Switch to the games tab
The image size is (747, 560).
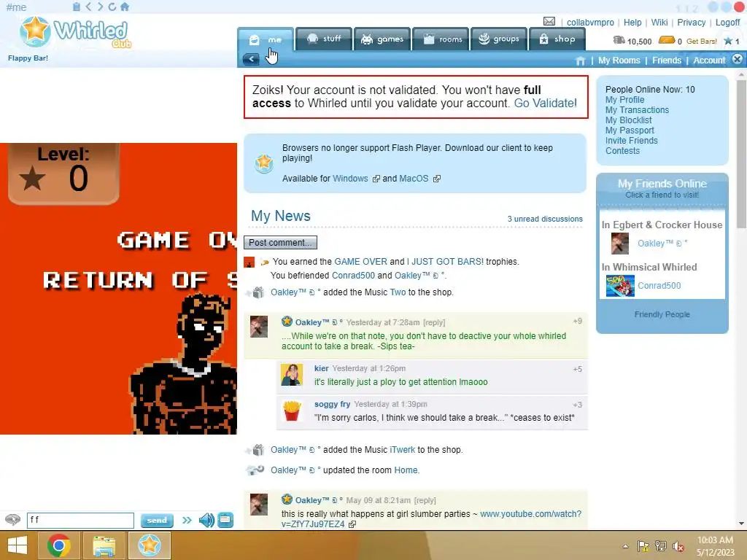[x=382, y=39]
